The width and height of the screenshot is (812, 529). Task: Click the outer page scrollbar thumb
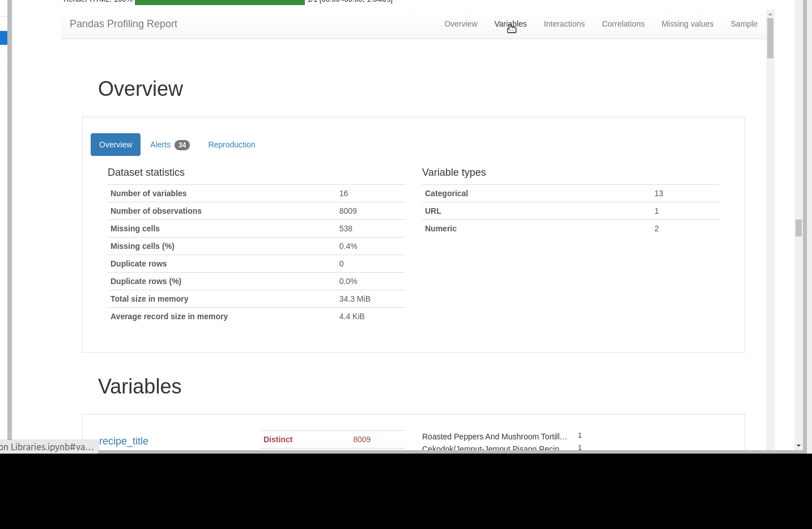[798, 228]
